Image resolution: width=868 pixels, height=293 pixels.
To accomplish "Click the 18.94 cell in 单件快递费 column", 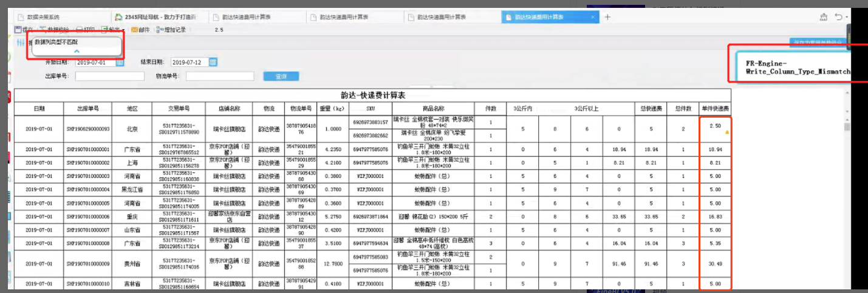I will tap(715, 149).
